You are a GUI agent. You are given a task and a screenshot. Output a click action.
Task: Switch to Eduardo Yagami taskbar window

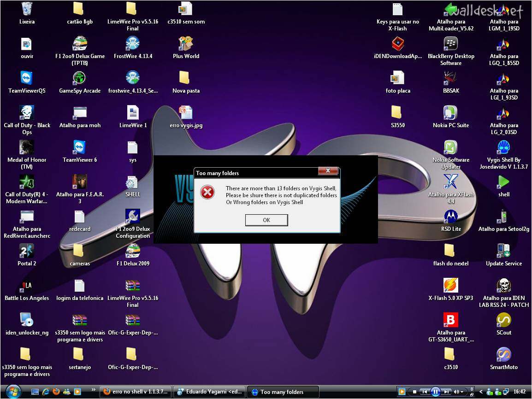point(210,392)
